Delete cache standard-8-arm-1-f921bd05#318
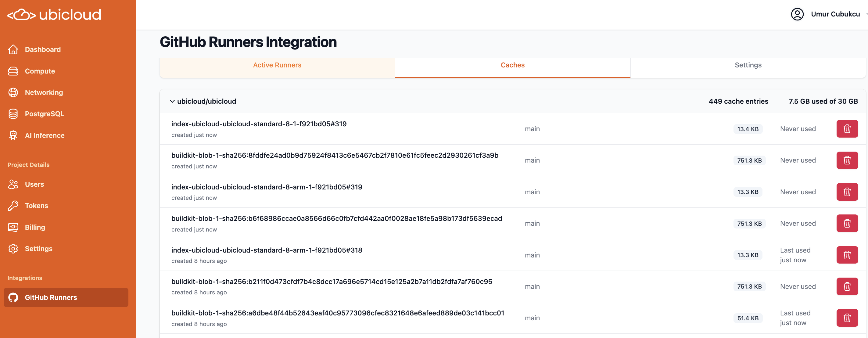The width and height of the screenshot is (868, 338). (x=847, y=255)
